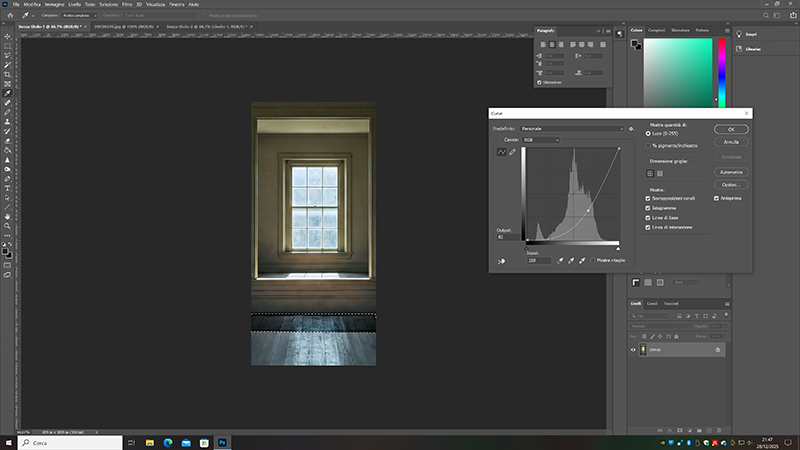This screenshot has width=800, height=450.
Task: Click the foreground color swatch in Colore panel
Action: pos(634,43)
